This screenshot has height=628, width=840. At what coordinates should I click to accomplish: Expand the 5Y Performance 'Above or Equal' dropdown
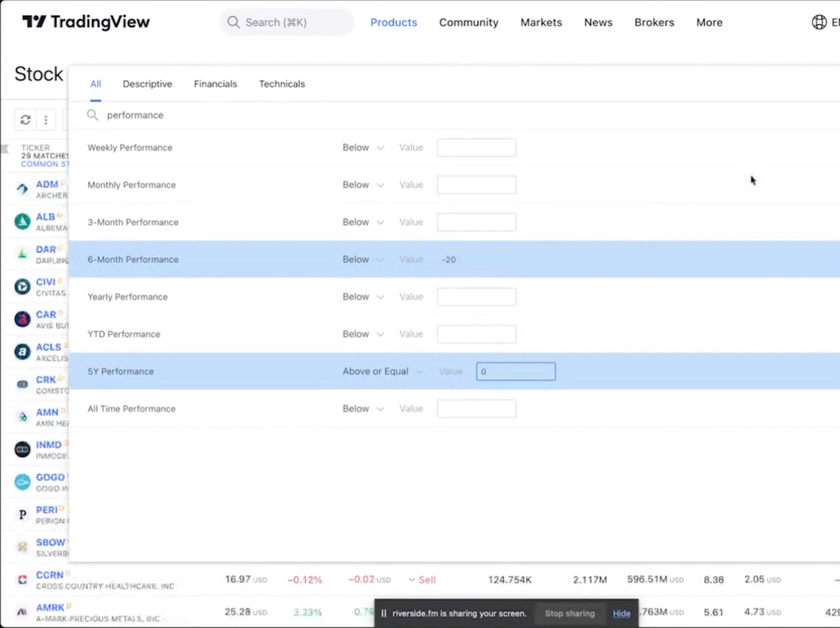click(382, 371)
